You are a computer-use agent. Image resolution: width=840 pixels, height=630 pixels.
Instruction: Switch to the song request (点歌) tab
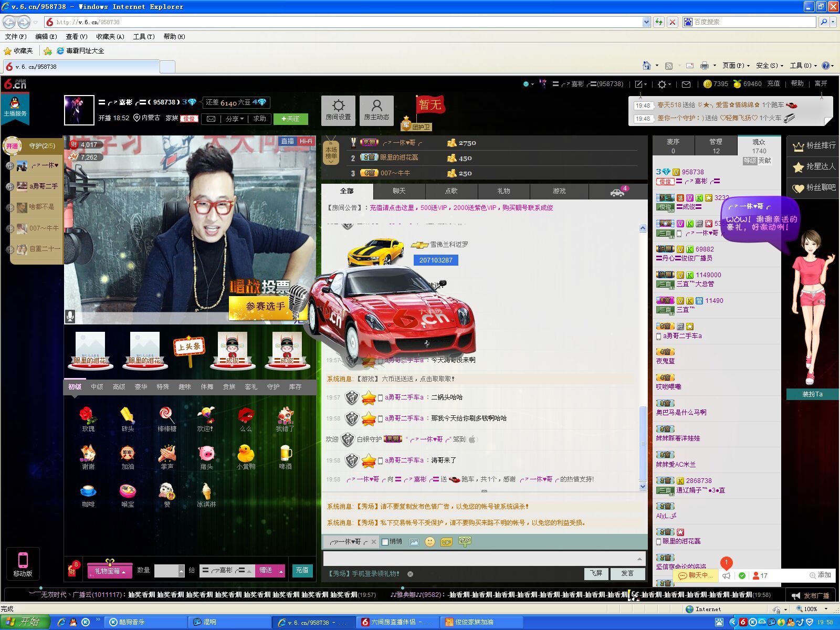pyautogui.click(x=451, y=191)
